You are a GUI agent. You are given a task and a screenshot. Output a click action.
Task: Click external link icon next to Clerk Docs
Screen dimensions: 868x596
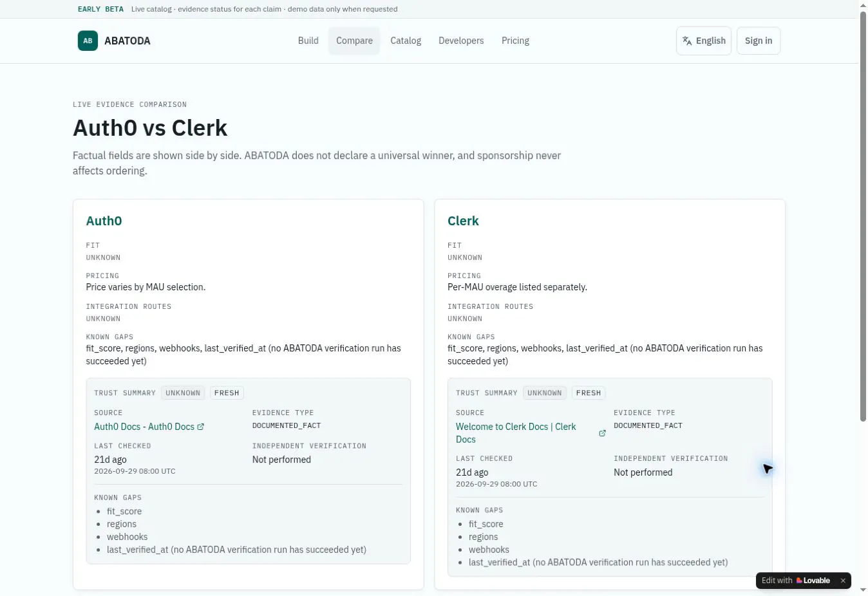(x=602, y=433)
